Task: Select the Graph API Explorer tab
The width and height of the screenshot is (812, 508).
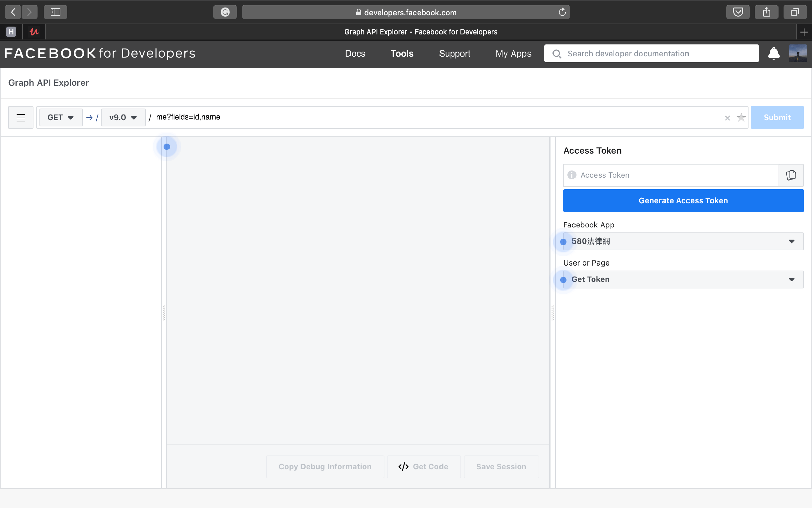Action: (421, 32)
